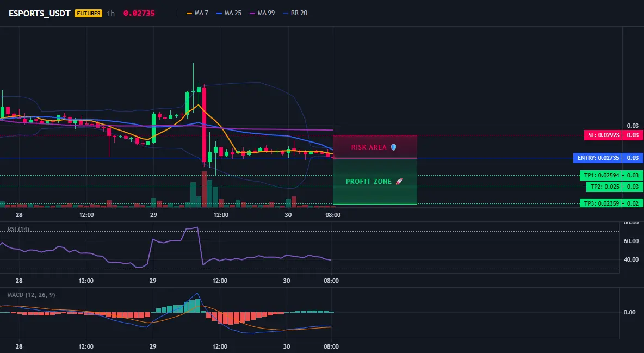Click the ESPORTS_USDT symbol name
This screenshot has width=644, height=353.
pyautogui.click(x=39, y=13)
